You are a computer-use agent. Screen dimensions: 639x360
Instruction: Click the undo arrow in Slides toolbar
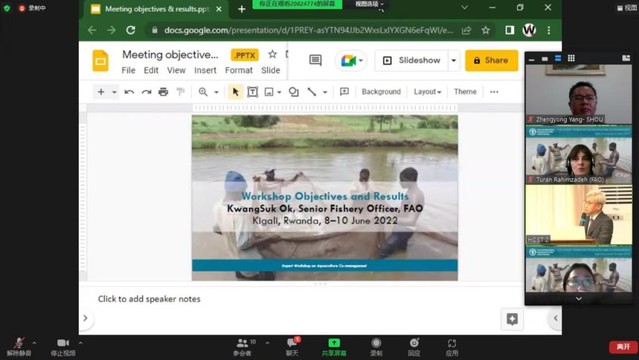129,92
